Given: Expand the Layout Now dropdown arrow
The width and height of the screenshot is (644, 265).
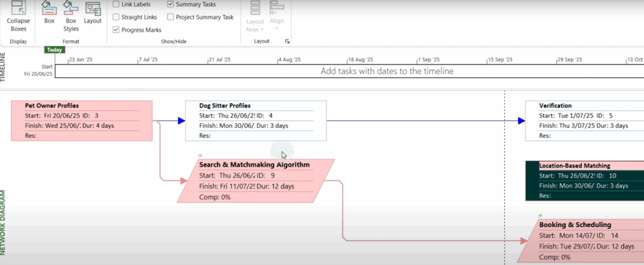Looking at the screenshot, I should tap(262, 29).
